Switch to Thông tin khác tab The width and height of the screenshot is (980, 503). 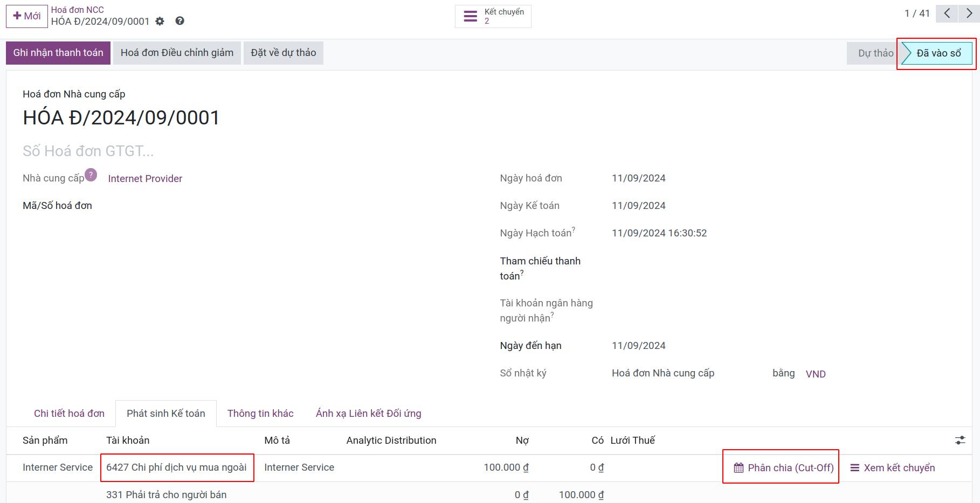pyautogui.click(x=260, y=414)
